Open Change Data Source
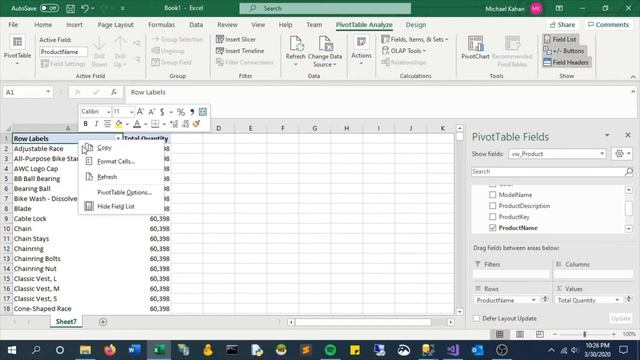640x360 pixels. [325, 52]
